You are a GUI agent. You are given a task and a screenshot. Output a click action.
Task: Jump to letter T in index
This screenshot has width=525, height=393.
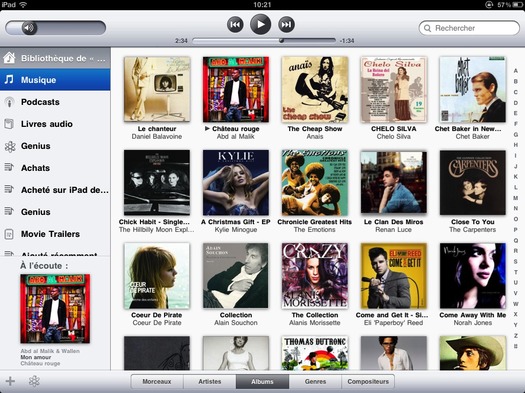click(516, 272)
